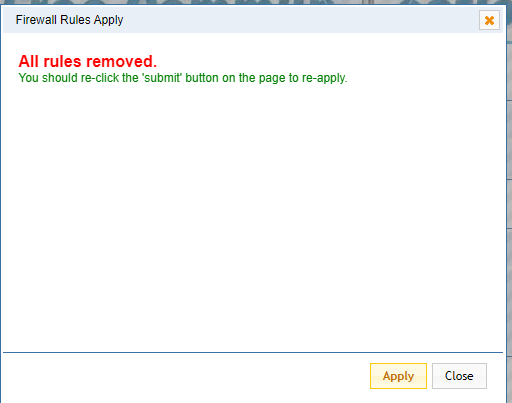This screenshot has width=512, height=403.
Task: Click the word 'Apply' in dialog title
Action: (x=108, y=20)
